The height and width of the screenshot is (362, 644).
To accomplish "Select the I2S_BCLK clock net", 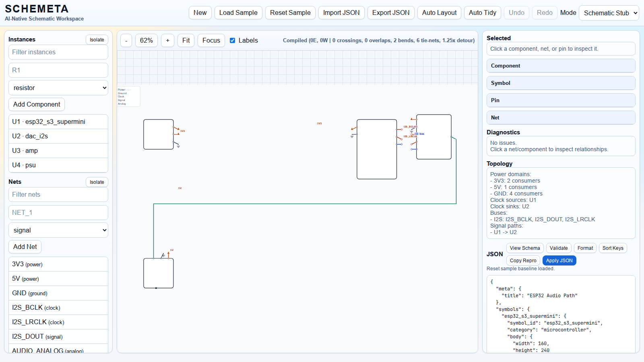I will click(58, 308).
